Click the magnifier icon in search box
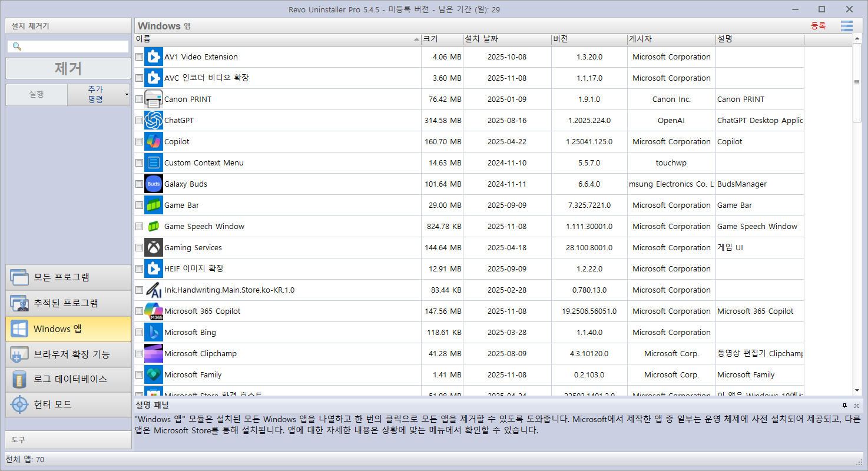Screen dimensions: 868x471 coord(16,47)
